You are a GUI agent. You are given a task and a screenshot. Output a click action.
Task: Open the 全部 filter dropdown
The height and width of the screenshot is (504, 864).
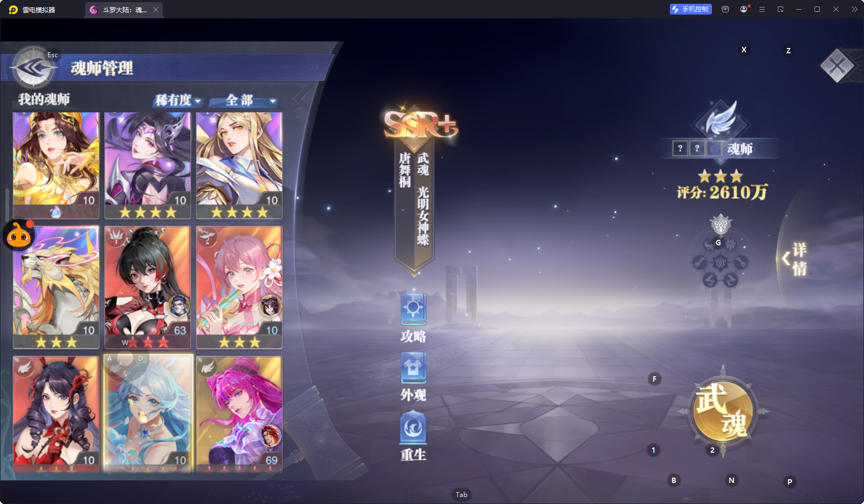tap(245, 100)
